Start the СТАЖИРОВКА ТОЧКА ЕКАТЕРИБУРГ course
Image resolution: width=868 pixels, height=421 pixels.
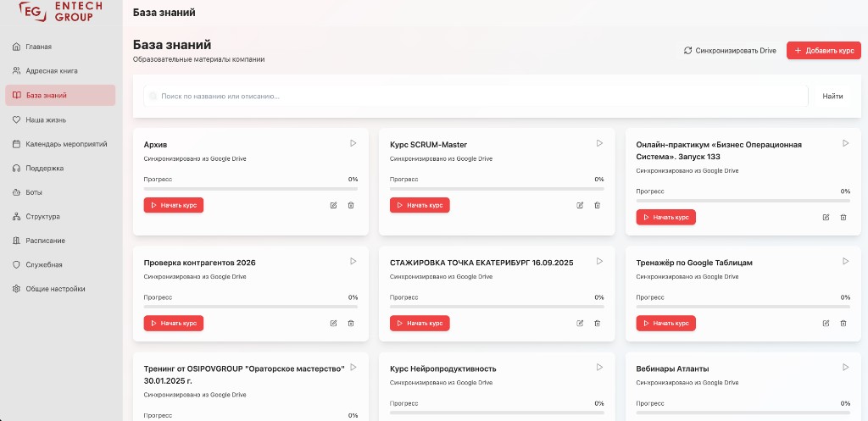(x=420, y=323)
